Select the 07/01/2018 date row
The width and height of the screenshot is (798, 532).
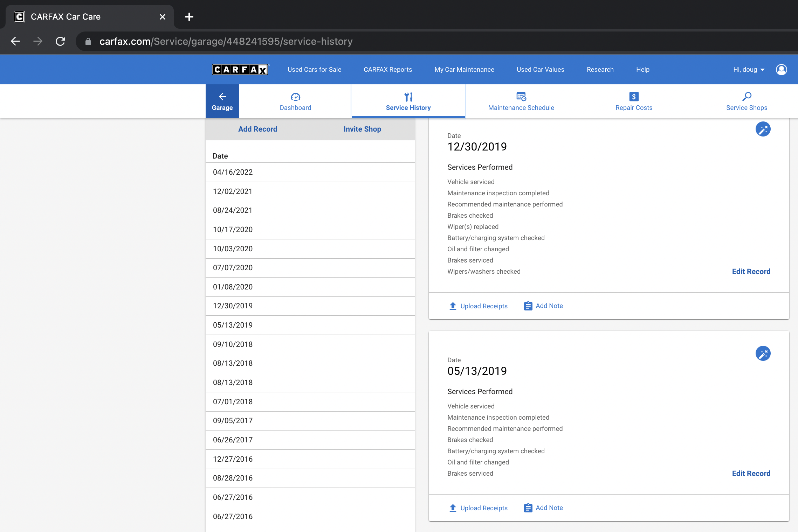(x=310, y=402)
